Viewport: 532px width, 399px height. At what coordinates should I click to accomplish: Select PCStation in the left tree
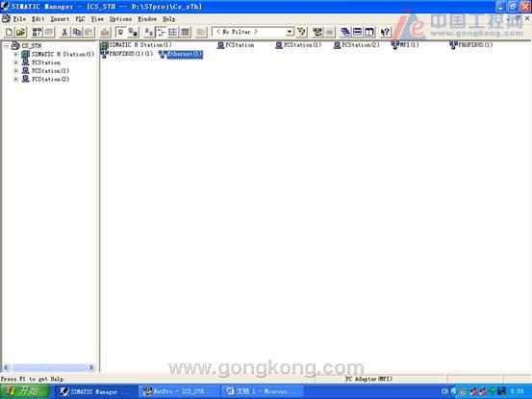[46, 62]
